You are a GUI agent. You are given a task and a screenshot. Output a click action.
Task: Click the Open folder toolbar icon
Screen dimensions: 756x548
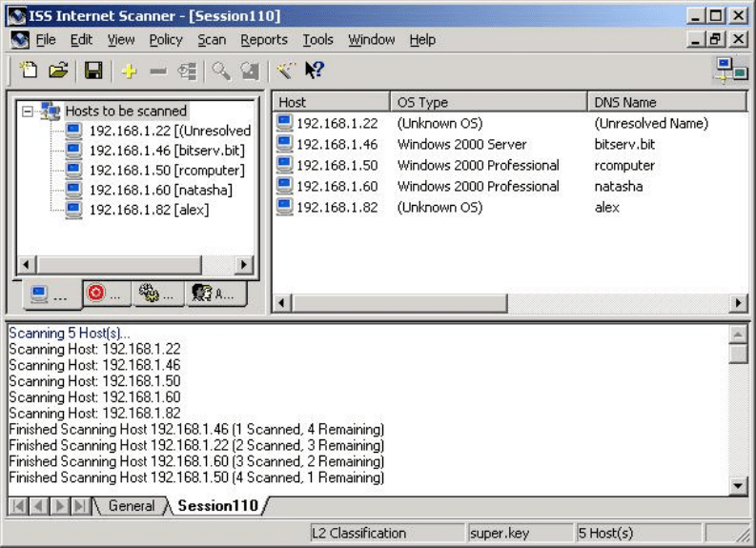[58, 71]
